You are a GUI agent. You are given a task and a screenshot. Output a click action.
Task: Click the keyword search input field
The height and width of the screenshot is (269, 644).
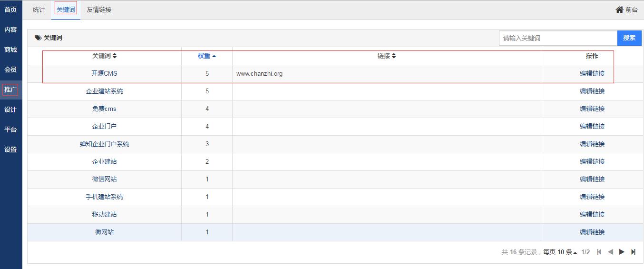[x=557, y=38]
